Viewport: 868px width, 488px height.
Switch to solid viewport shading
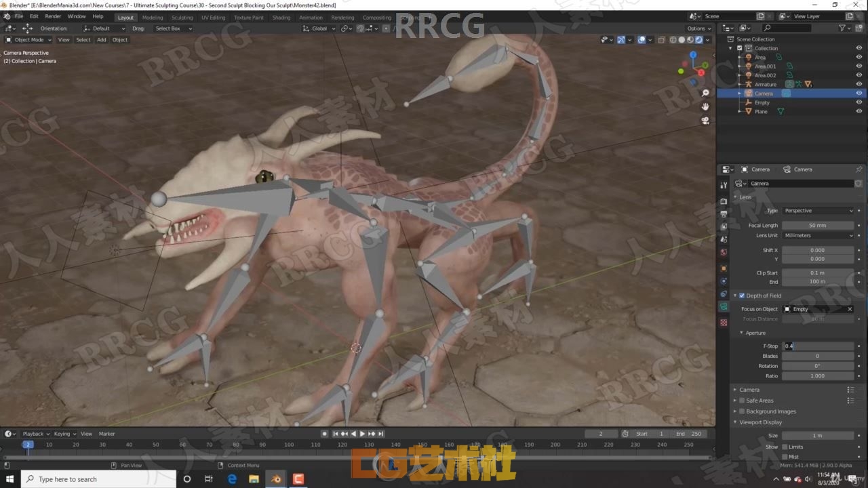(x=682, y=40)
